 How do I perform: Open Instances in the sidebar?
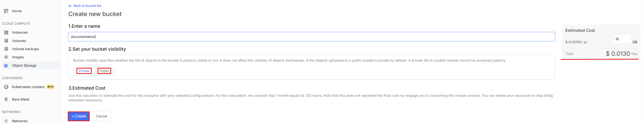pyautogui.click(x=20, y=32)
